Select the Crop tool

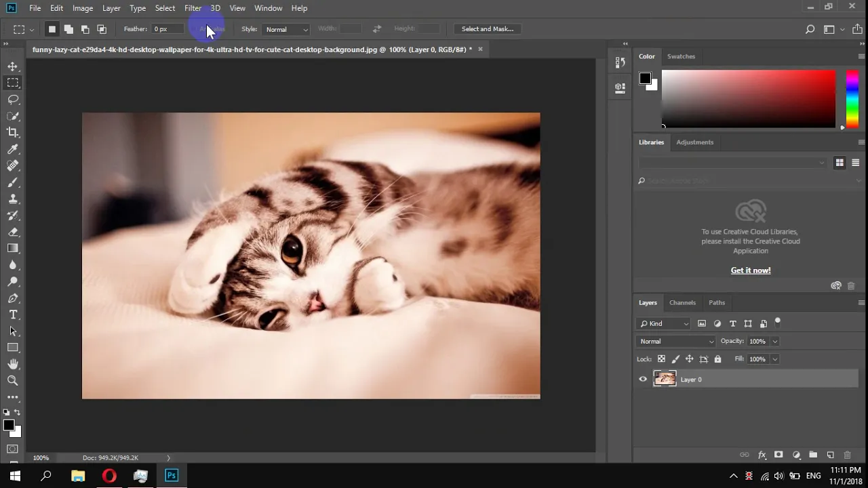tap(13, 133)
